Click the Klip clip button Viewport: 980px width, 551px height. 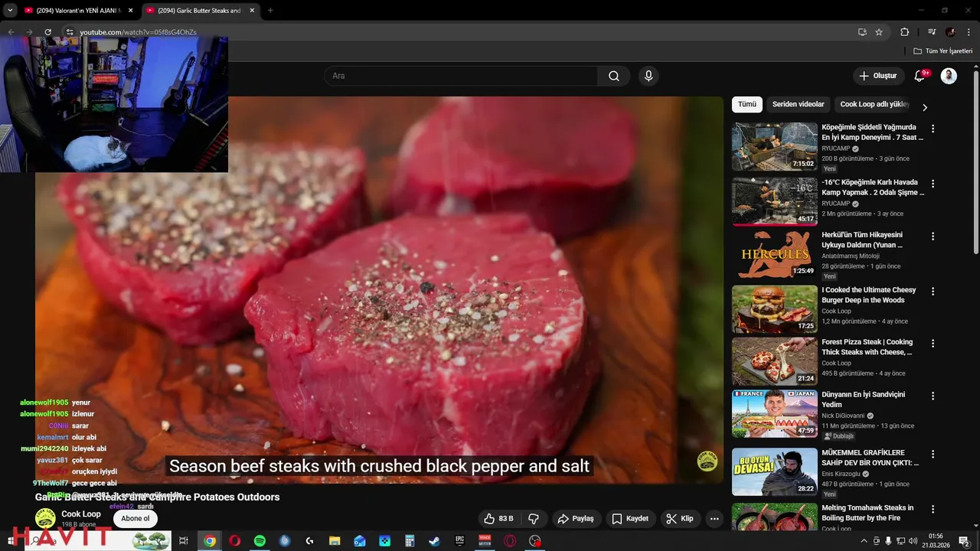pos(680,519)
